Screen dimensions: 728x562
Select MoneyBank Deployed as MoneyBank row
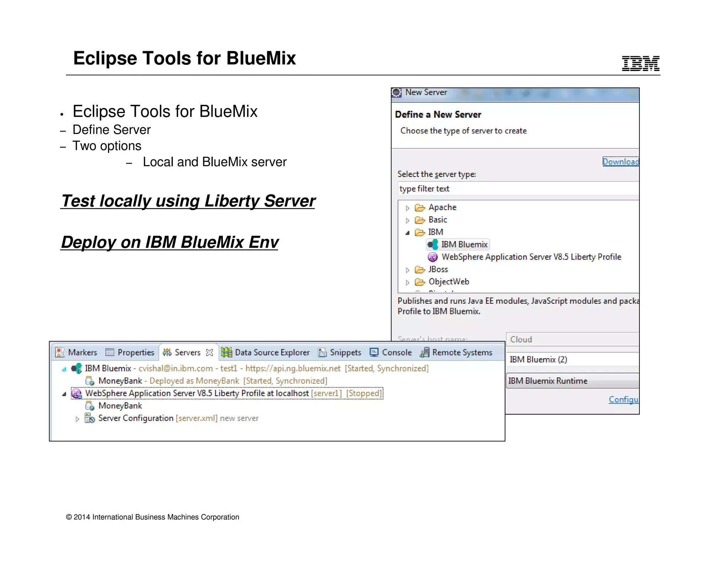(206, 381)
